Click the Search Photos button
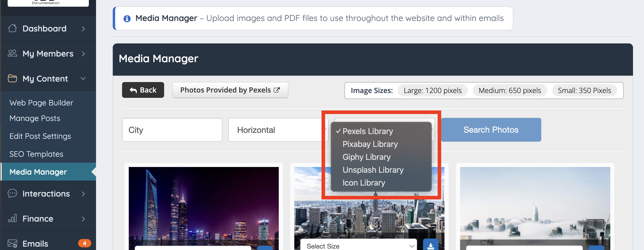This screenshot has height=250, width=644. click(491, 130)
